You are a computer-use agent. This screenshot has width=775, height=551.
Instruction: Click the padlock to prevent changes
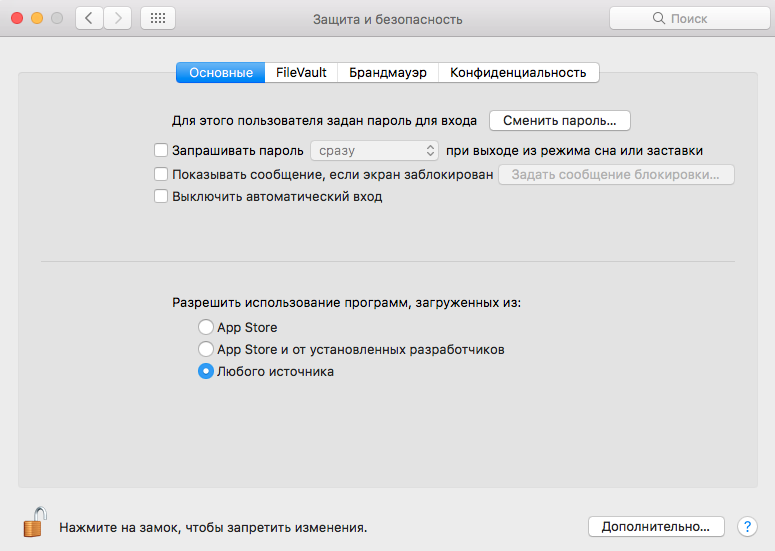pos(35,522)
